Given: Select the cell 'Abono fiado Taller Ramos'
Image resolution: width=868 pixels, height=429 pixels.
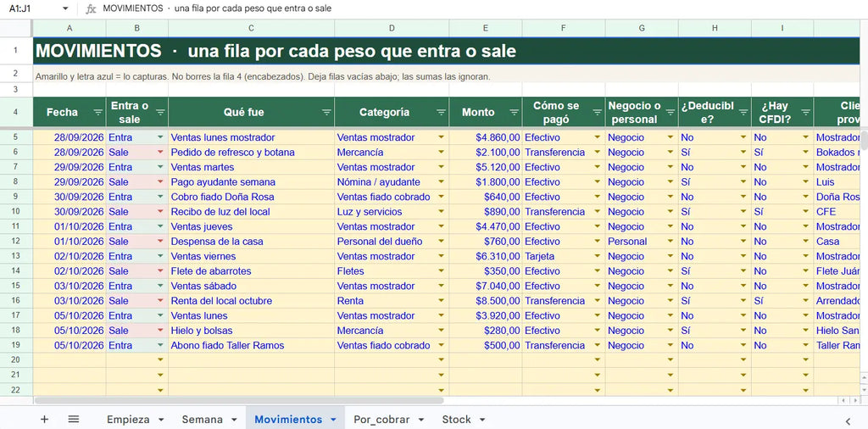Looking at the screenshot, I should pos(251,345).
